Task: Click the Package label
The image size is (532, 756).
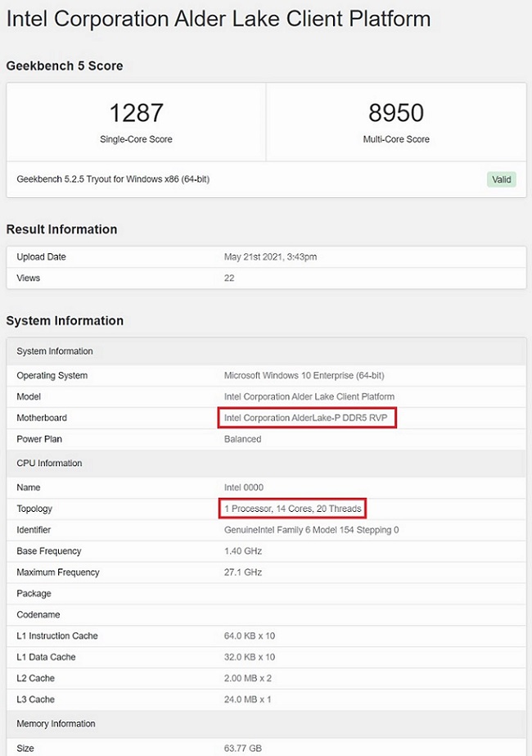Action: click(34, 594)
